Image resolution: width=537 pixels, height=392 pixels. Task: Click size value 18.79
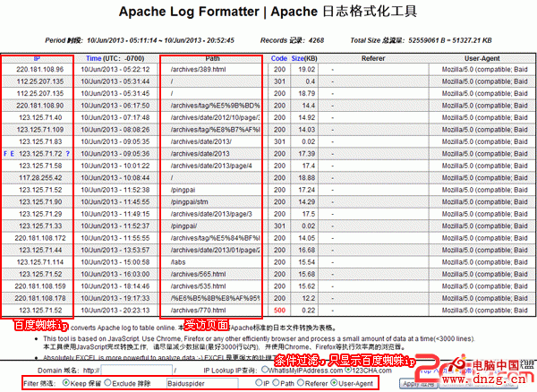coord(306,93)
